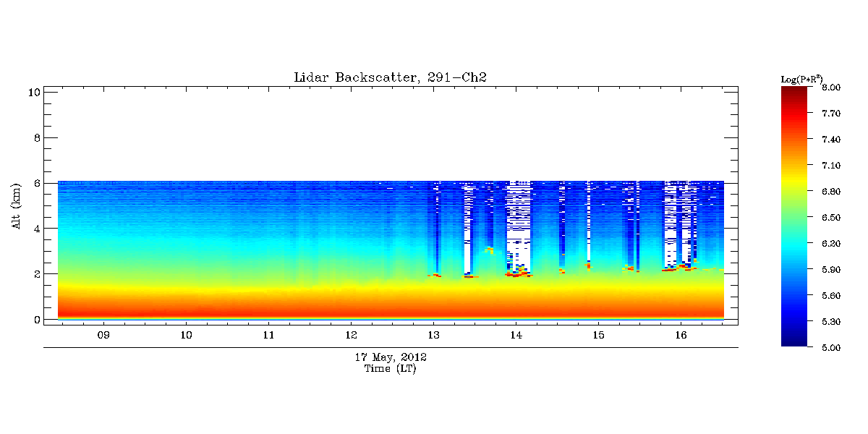Click the colorbar value "7.70"

pos(831,114)
